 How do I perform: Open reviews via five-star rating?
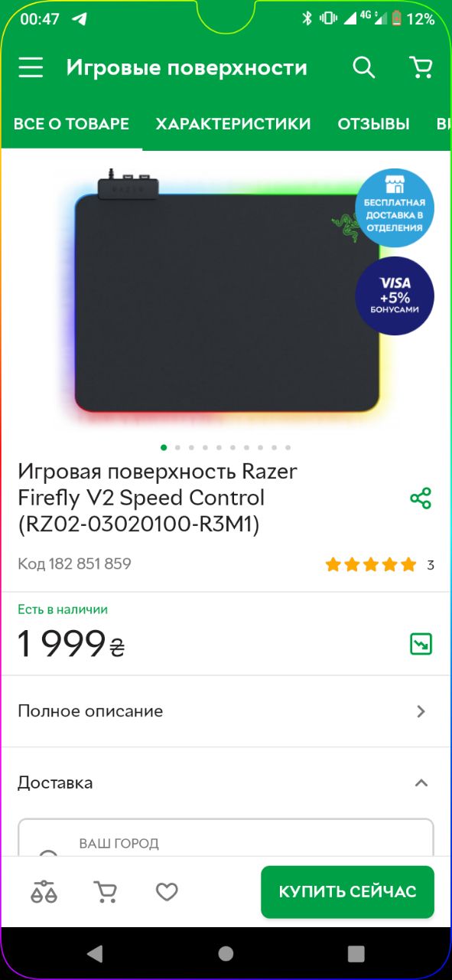[371, 565]
